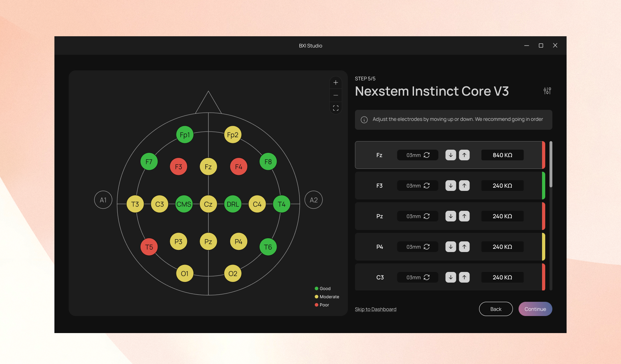Choose the CMS electrode on the head map
Screen dimensions: 621x364
184,204
